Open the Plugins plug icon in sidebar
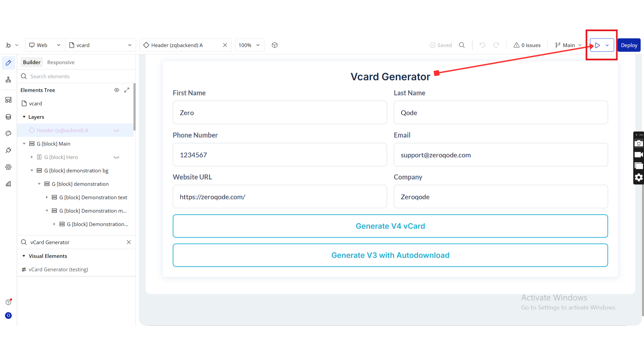Image resolution: width=644 pixels, height=362 pixels. click(x=8, y=150)
